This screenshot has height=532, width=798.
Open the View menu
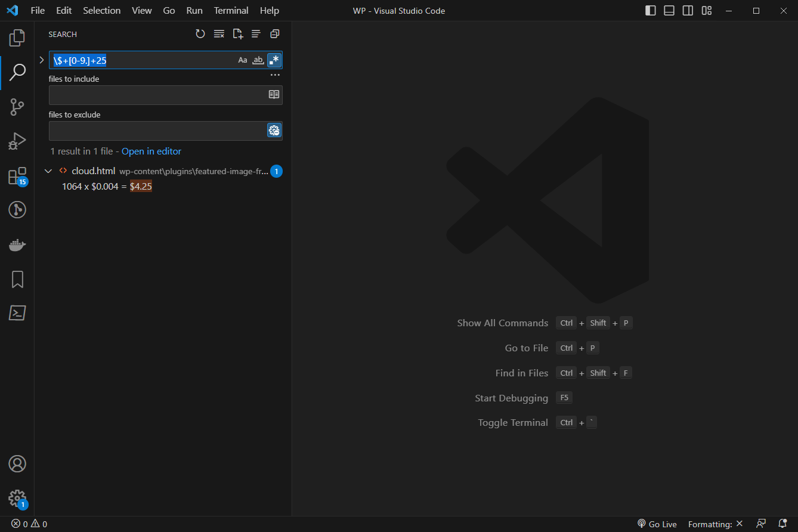click(142, 11)
